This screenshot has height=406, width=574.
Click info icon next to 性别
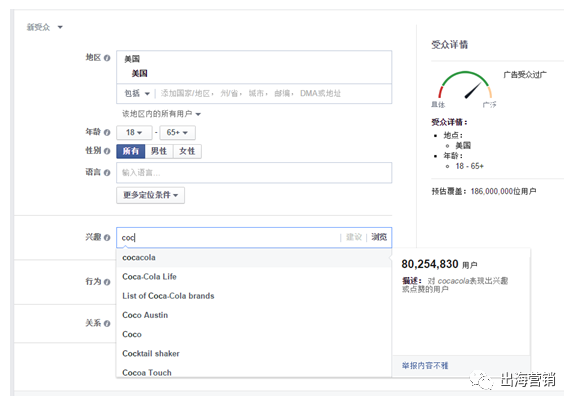107,151
